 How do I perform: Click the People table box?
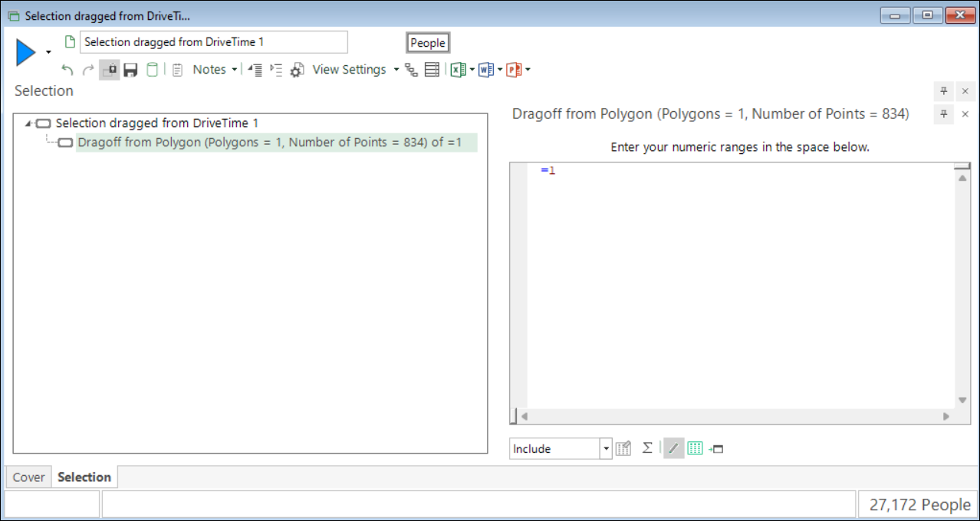coord(428,43)
